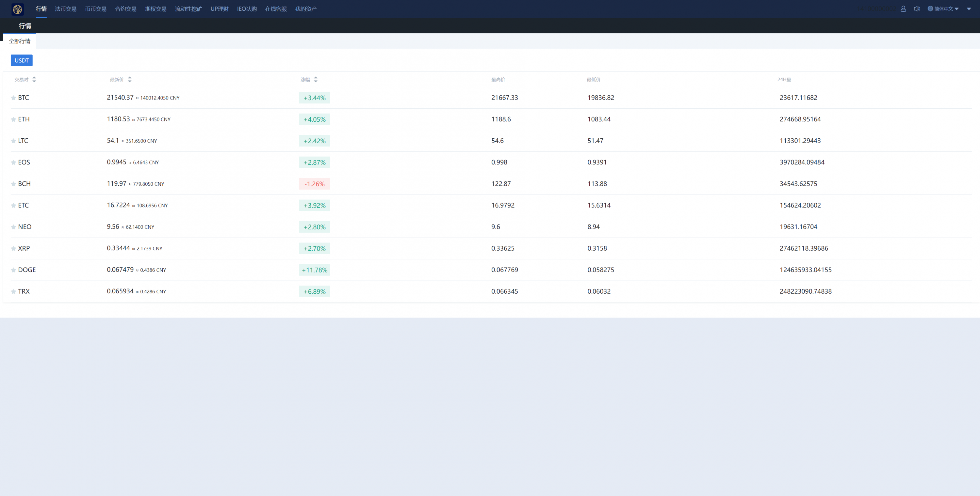
Task: Click the star next to LTC
Action: pyautogui.click(x=13, y=141)
